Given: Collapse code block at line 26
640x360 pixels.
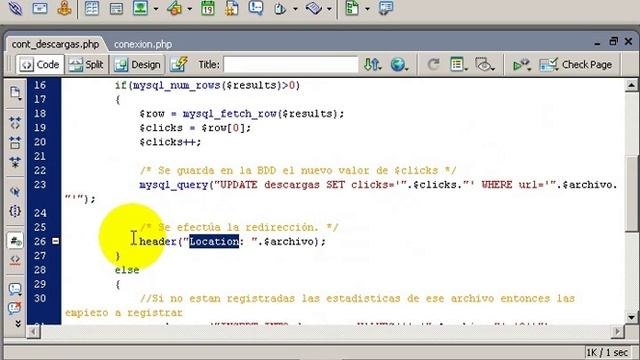Looking at the screenshot, I should 56,241.
